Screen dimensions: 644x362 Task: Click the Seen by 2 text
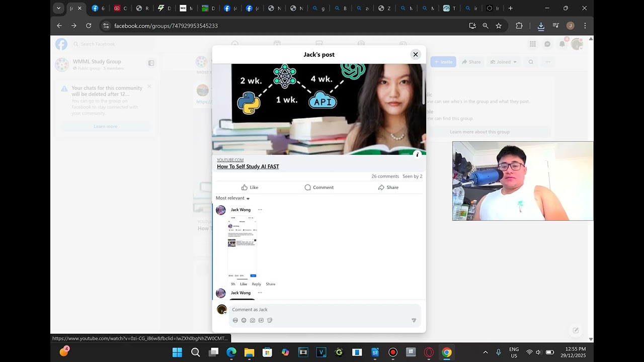[x=412, y=176]
